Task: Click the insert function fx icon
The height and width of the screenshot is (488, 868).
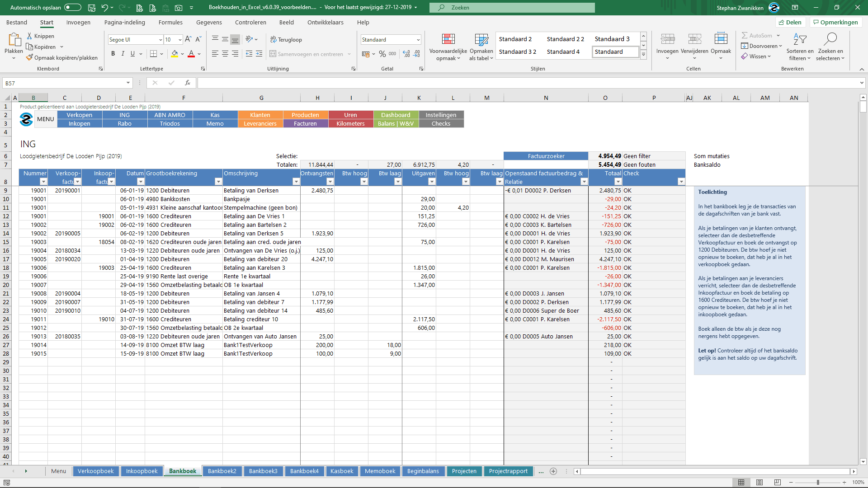Action: click(x=188, y=83)
